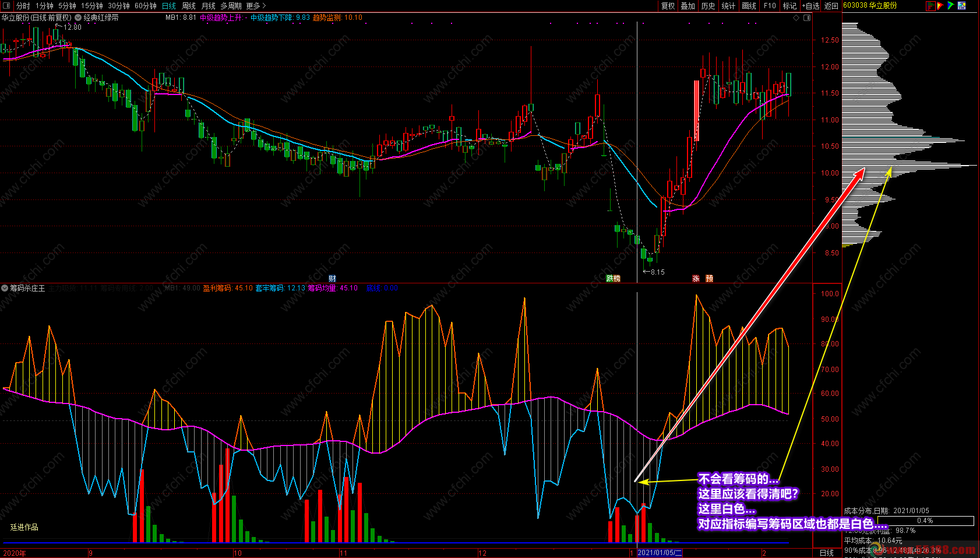
Task: Click the 筹码杀庄王 indicator name
Action: (x=27, y=288)
